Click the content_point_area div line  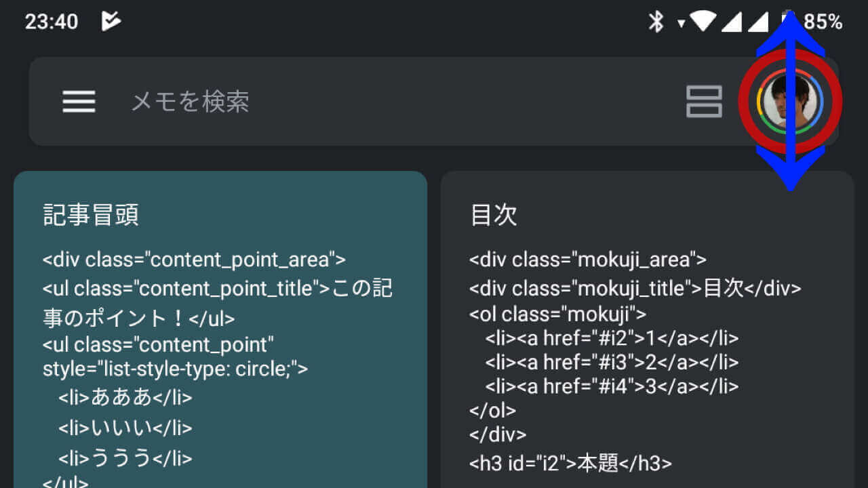coord(194,259)
